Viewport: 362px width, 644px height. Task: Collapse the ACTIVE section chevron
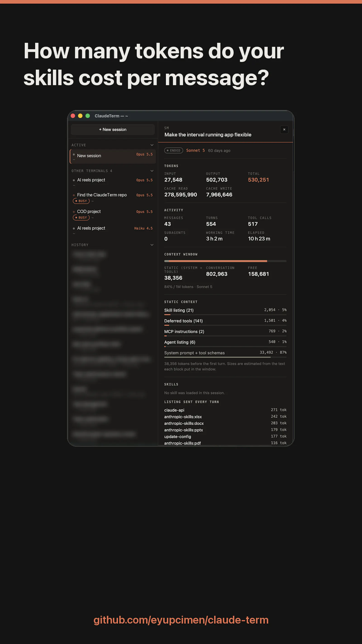[152, 145]
